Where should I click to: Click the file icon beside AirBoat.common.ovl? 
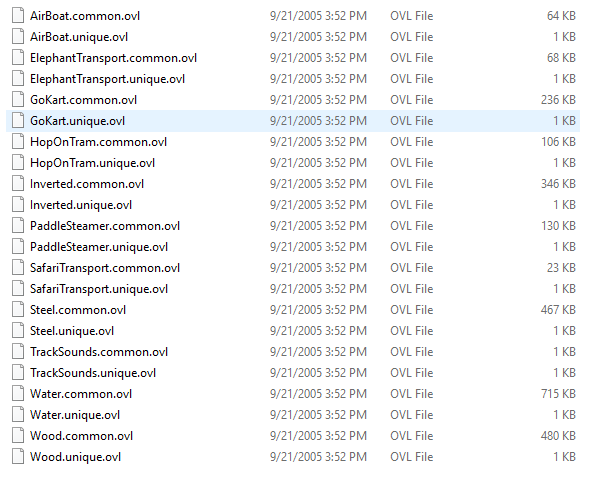click(18, 16)
